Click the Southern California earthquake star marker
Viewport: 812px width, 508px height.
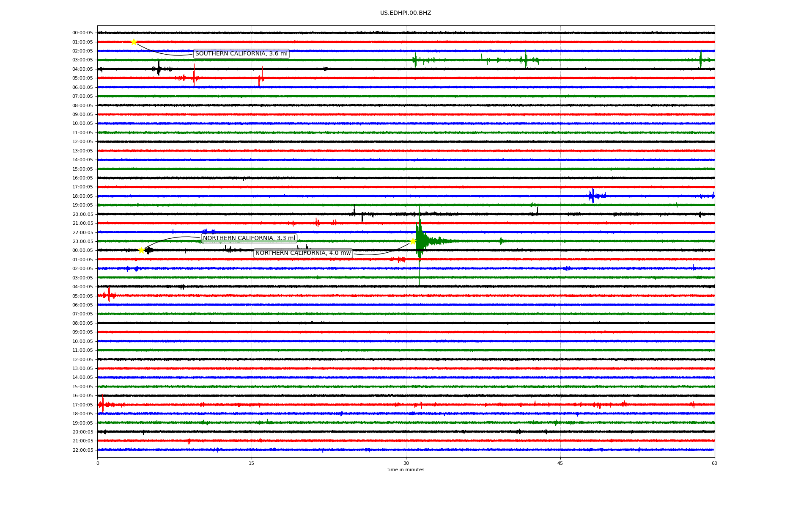[134, 42]
